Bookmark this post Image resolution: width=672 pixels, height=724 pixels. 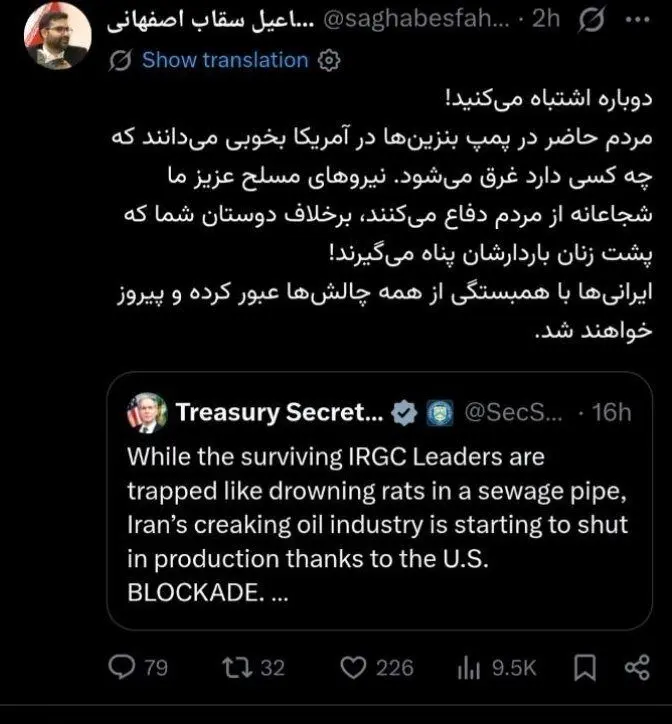click(x=588, y=667)
